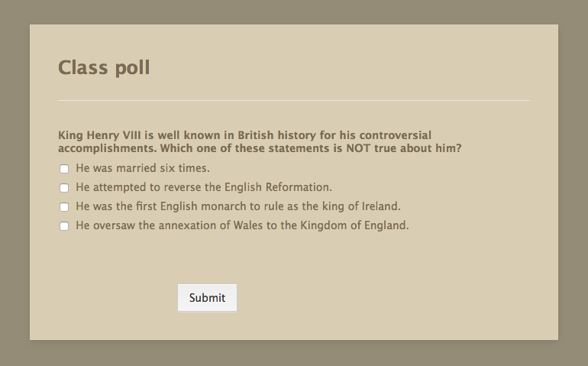Select the checkbox for first king of Ireland
588x366 pixels.
pos(64,207)
